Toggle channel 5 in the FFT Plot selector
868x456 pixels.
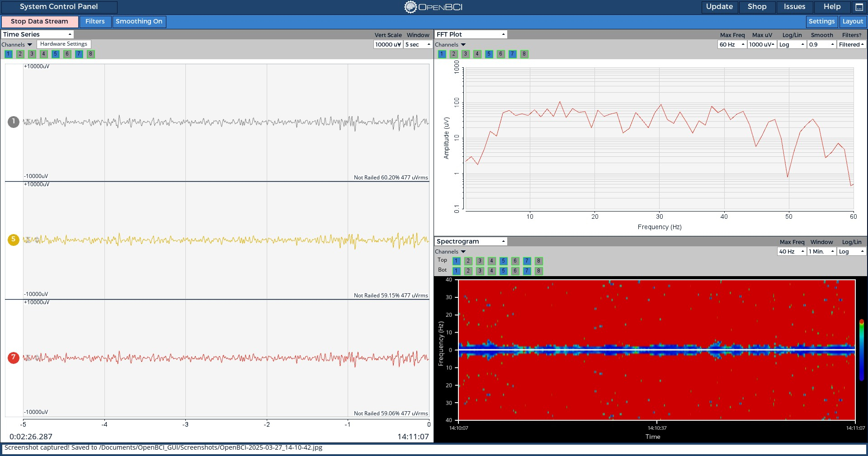tap(489, 54)
